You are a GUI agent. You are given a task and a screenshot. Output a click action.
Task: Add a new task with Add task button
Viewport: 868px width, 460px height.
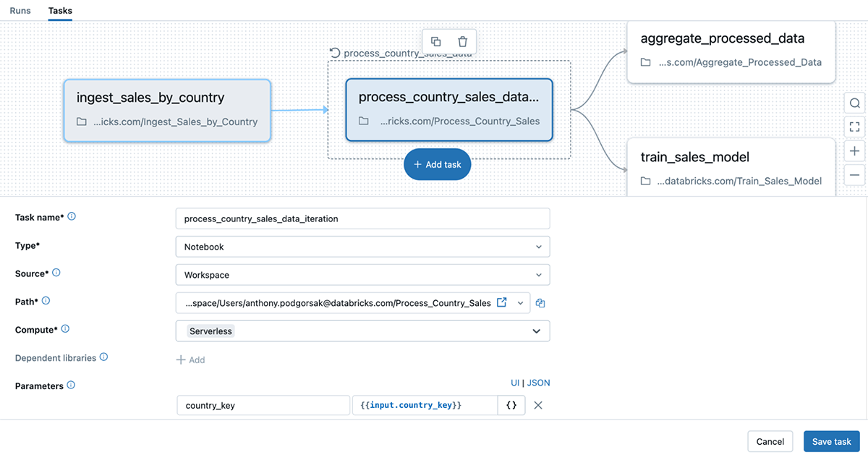point(437,164)
